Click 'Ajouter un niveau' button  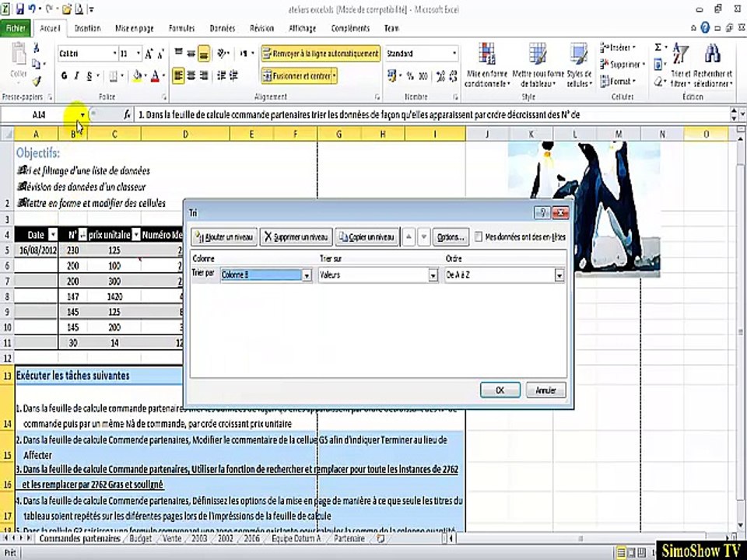click(224, 236)
